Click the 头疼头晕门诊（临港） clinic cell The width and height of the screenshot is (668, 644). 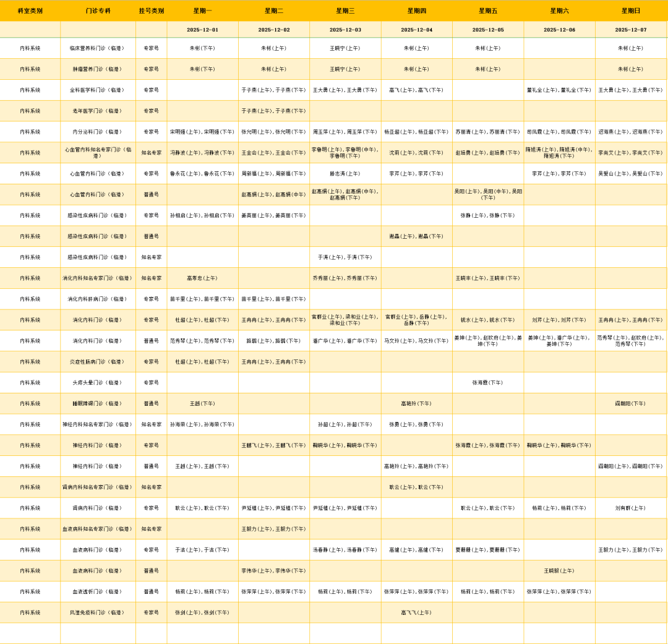(x=98, y=382)
